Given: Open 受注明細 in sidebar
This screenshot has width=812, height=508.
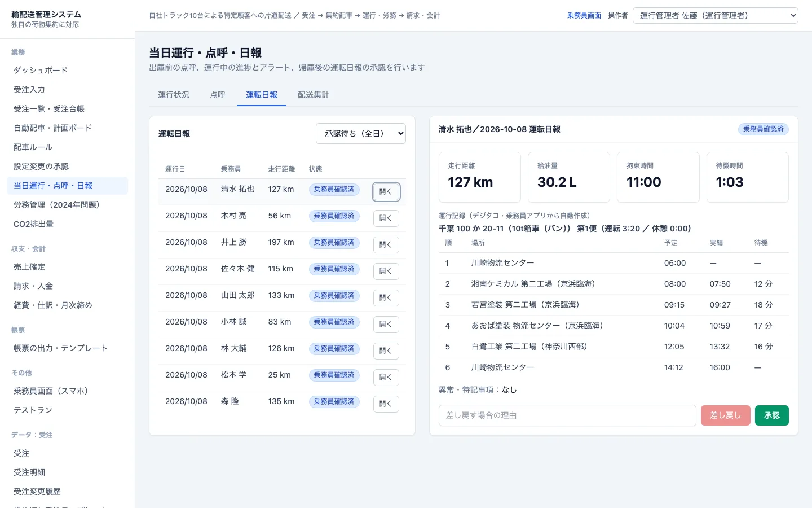Looking at the screenshot, I should tap(68, 472).
